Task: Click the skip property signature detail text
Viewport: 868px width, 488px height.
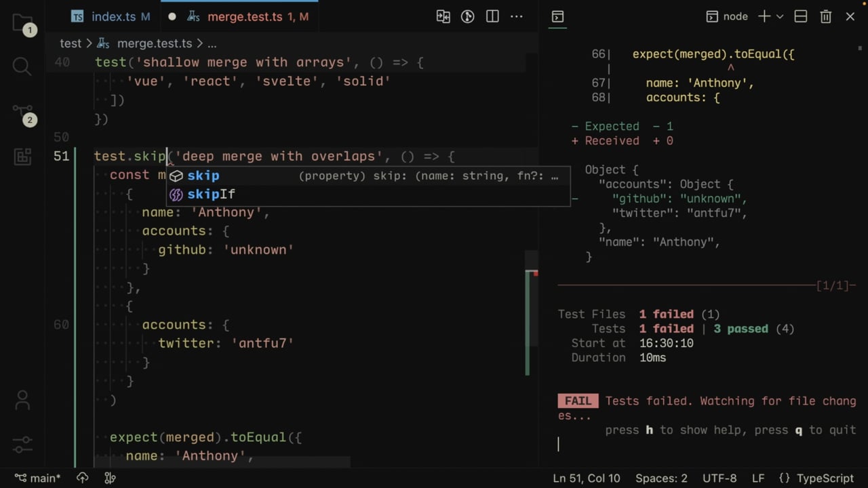Action: pos(429,176)
